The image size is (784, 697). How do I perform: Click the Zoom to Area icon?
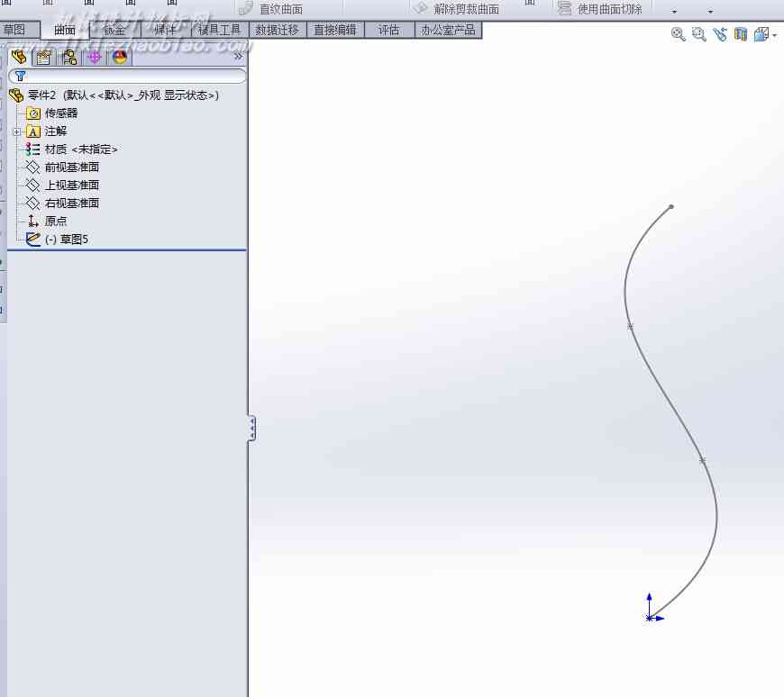pos(699,34)
